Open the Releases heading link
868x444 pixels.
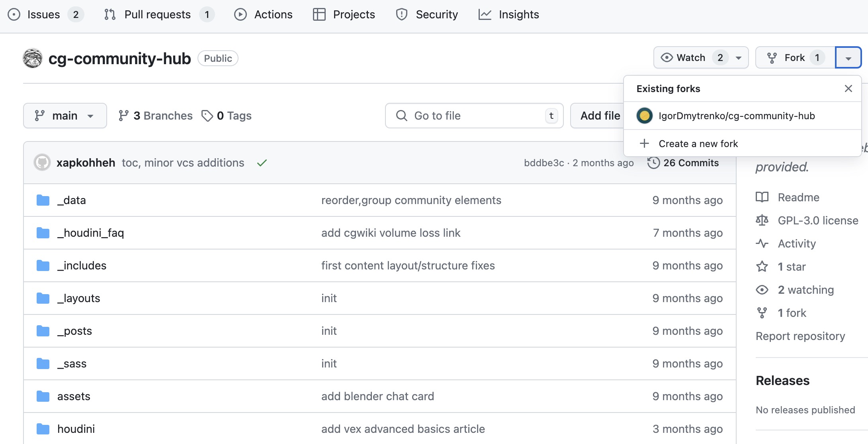(783, 381)
